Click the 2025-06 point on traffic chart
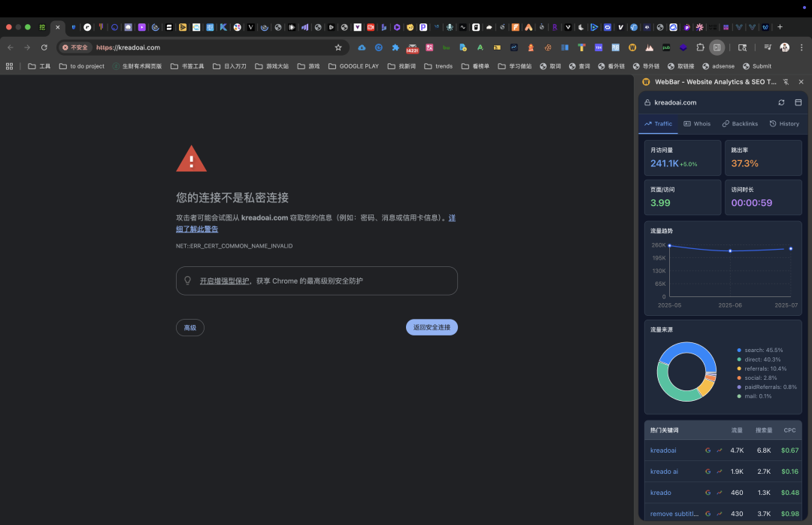The width and height of the screenshot is (812, 525). (730, 250)
